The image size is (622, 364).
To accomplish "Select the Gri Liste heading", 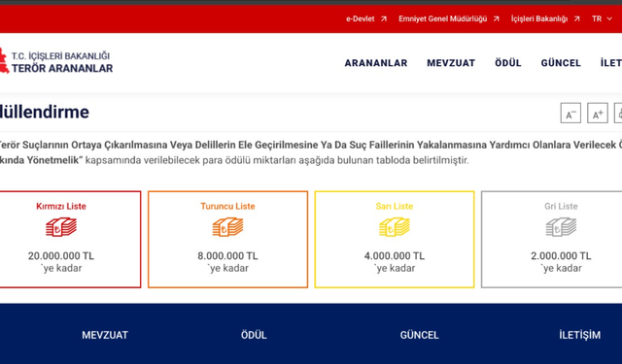I will click(x=561, y=206).
